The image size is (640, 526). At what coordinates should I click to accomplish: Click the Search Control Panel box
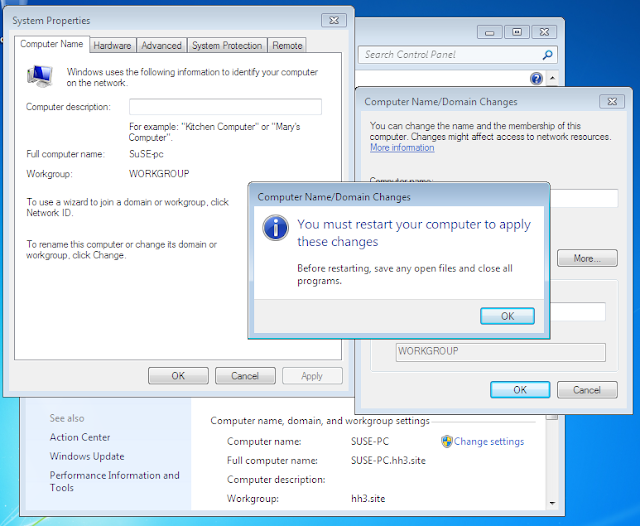click(x=457, y=55)
